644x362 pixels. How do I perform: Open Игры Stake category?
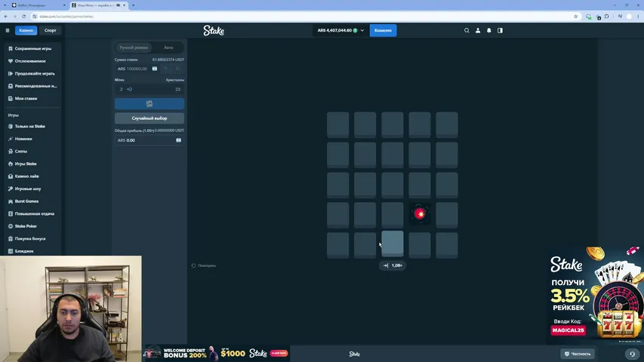tap(26, 164)
